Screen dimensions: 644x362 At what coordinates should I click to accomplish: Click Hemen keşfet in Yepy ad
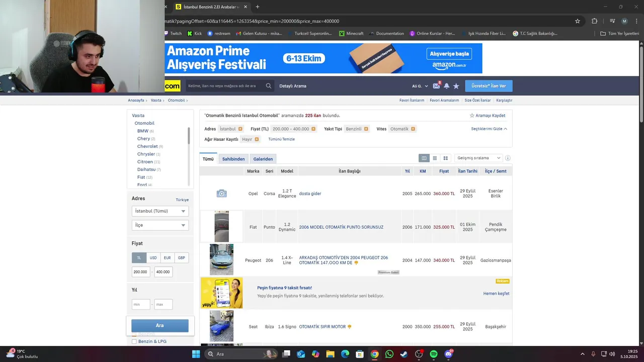(496, 294)
